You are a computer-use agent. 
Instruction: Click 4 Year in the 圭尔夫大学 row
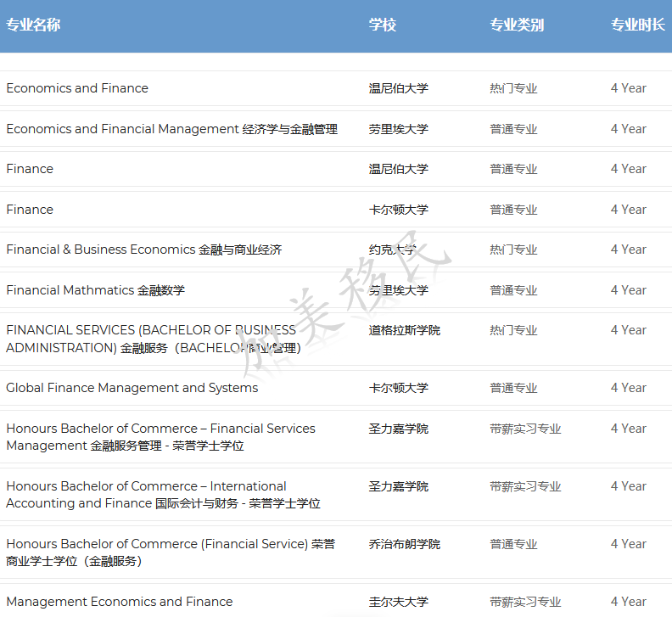coord(628,602)
